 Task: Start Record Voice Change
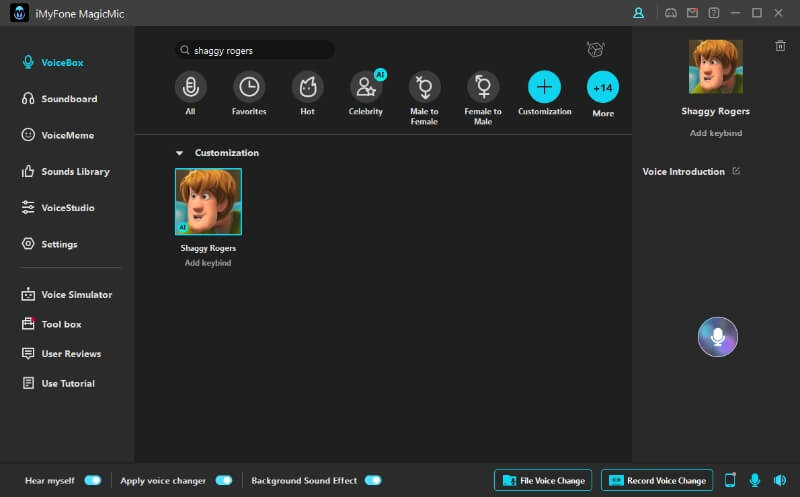pyautogui.click(x=657, y=480)
